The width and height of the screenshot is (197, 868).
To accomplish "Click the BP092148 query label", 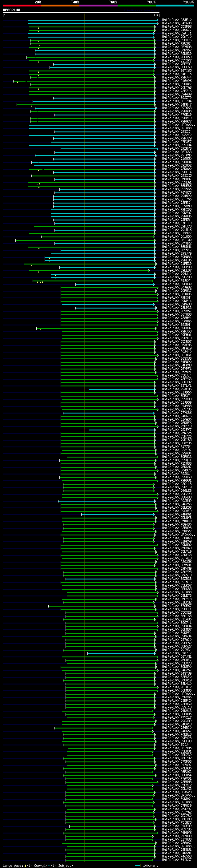I will (11, 10).
